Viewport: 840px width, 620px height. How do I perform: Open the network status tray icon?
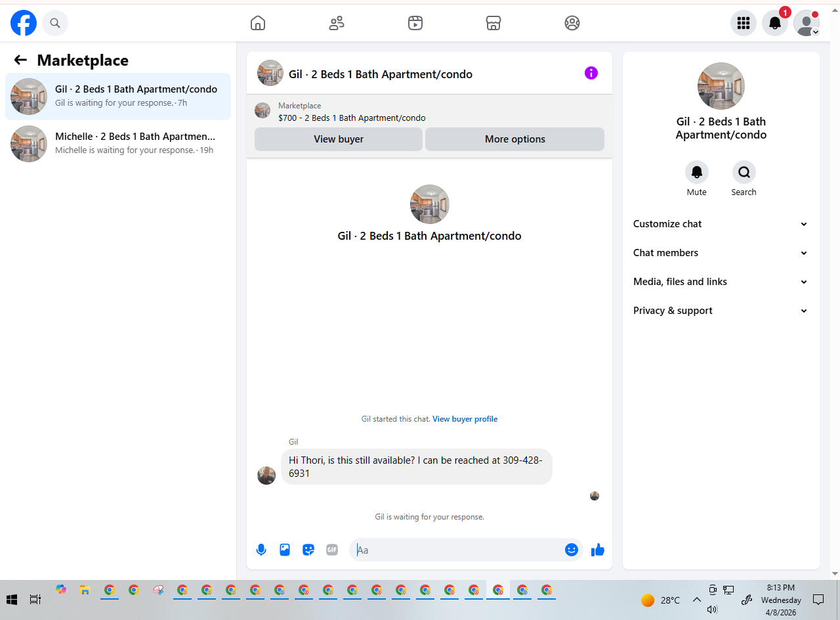[728, 589]
